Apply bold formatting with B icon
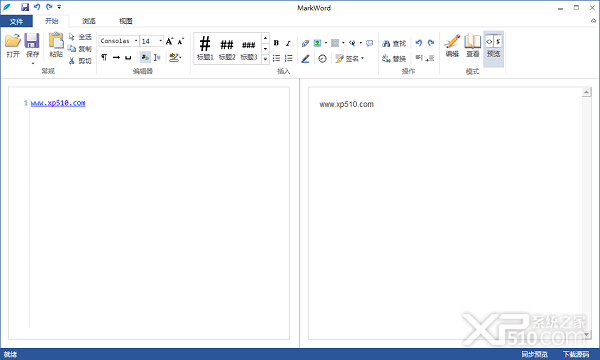The width and height of the screenshot is (600, 360). [x=276, y=43]
